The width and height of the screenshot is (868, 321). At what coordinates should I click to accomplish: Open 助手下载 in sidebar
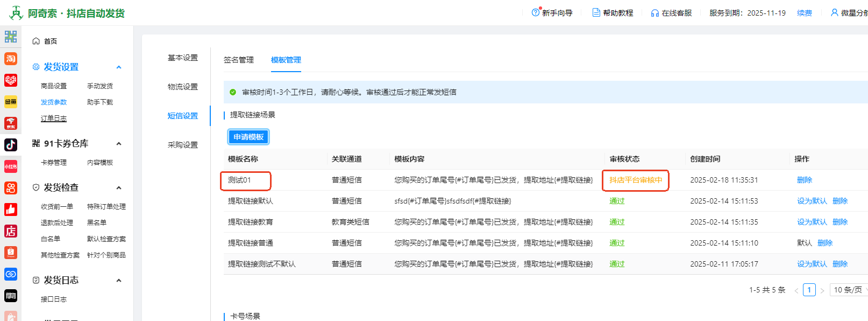[100, 102]
